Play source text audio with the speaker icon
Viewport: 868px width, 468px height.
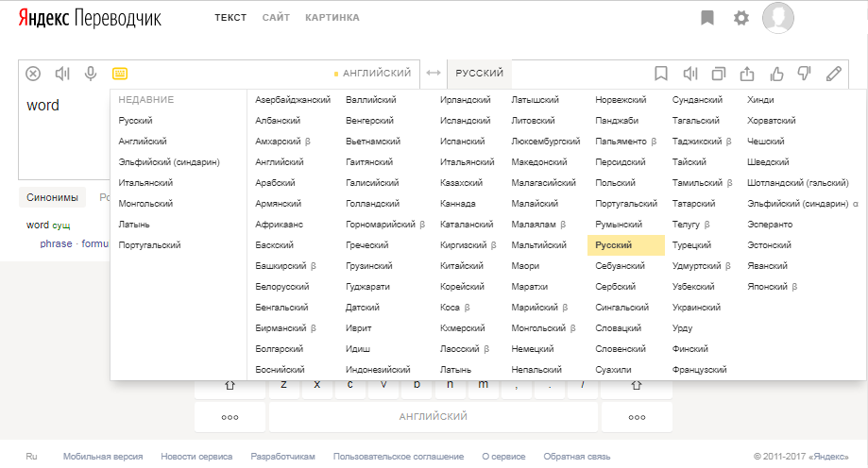tap(62, 74)
